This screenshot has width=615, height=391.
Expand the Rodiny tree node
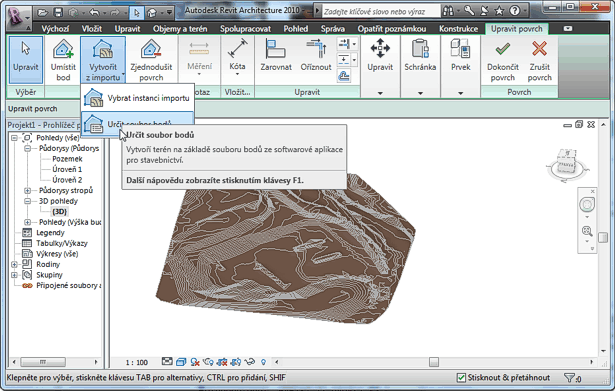[15, 264]
